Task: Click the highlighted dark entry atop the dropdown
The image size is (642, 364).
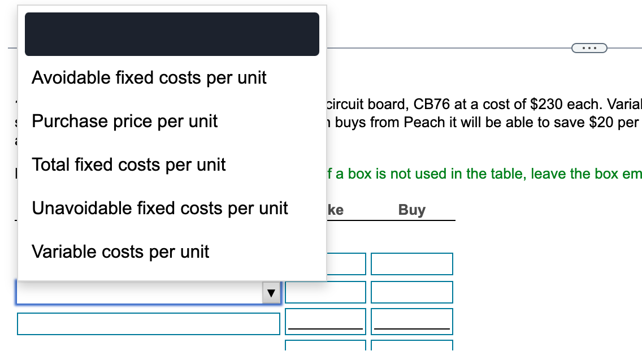Action: coord(172,34)
